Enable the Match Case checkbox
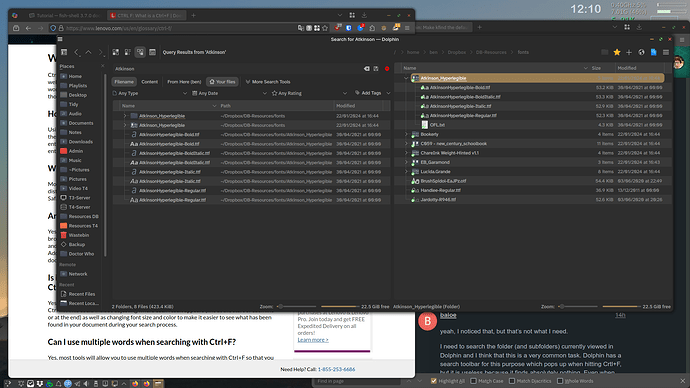 (473, 381)
